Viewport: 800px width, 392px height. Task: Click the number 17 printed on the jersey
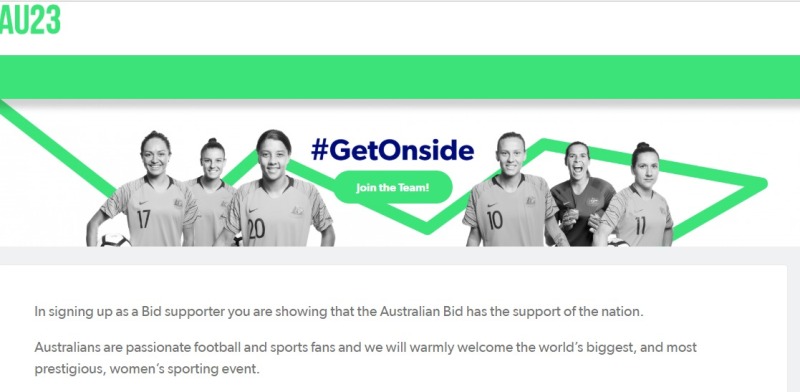pyautogui.click(x=143, y=219)
